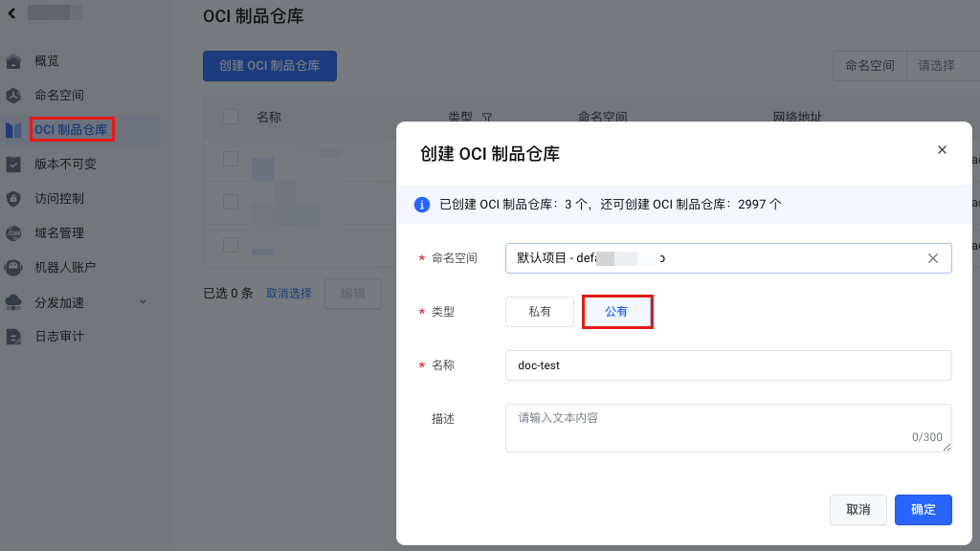Toggle the select-all checkbox in table header
980x551 pixels.
pyautogui.click(x=231, y=117)
